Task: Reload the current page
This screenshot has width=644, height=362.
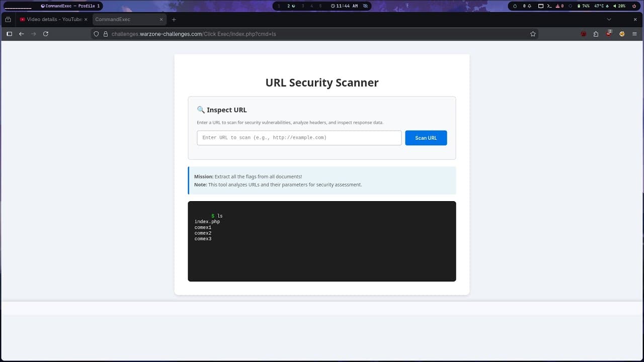Action: [x=45, y=34]
